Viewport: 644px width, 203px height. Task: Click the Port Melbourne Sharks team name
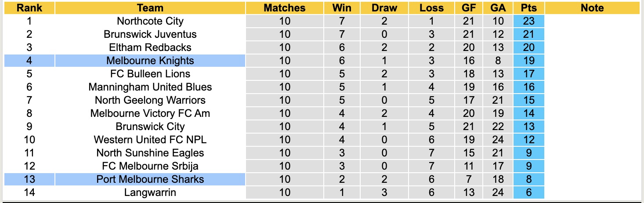pyautogui.click(x=150, y=179)
